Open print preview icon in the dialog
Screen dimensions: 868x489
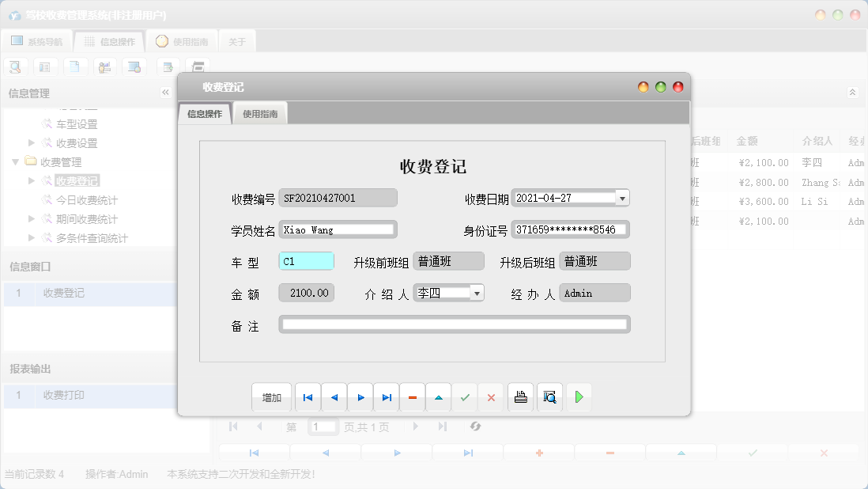pos(549,397)
